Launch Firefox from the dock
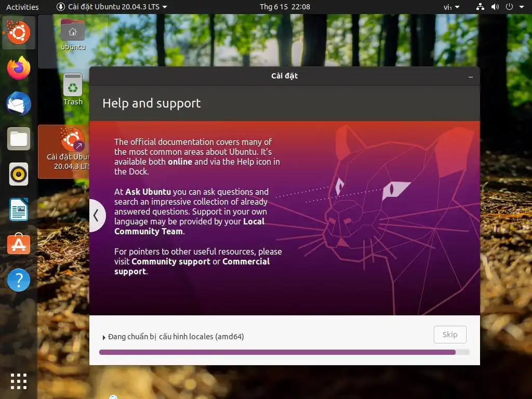Viewport: 532px width, 399px height. coord(19,68)
